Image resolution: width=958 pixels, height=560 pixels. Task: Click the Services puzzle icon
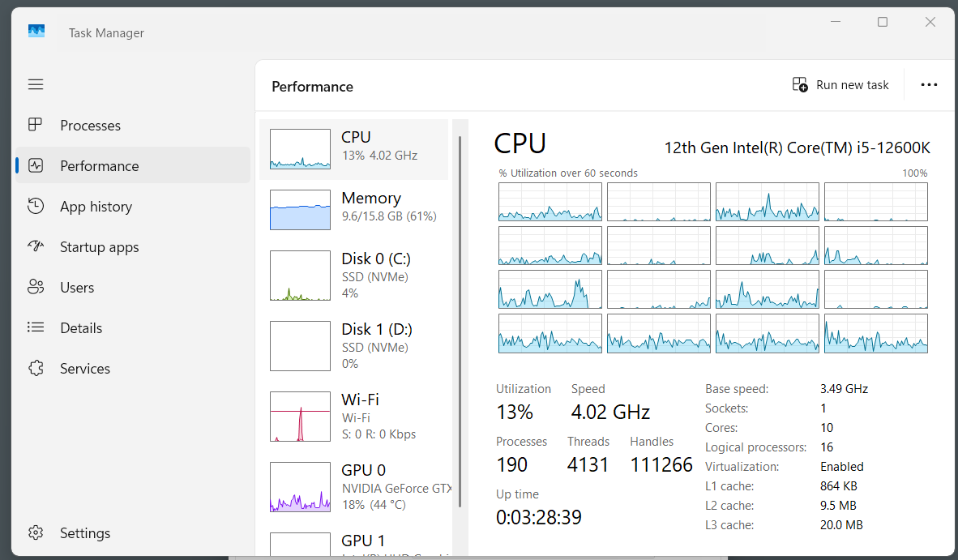tap(36, 368)
